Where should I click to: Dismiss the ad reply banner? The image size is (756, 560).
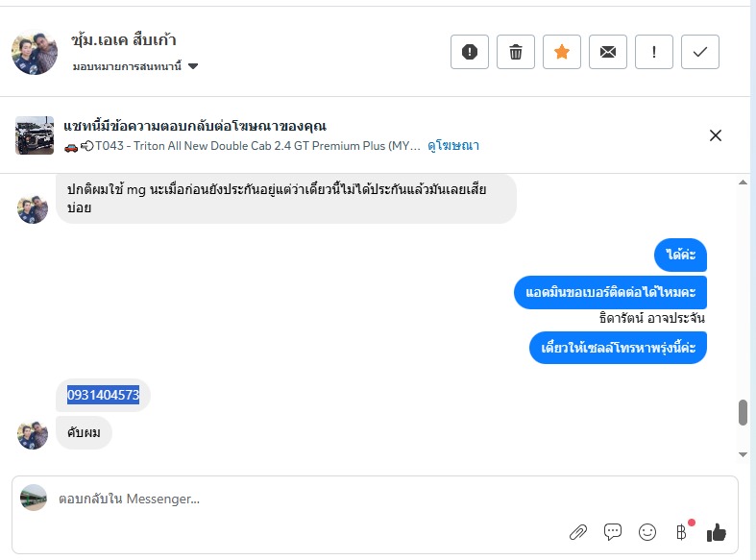716,135
